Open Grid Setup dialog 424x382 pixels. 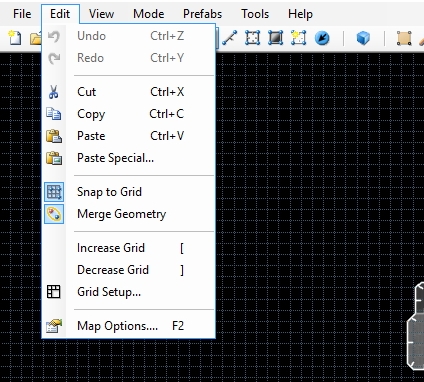click(129, 292)
